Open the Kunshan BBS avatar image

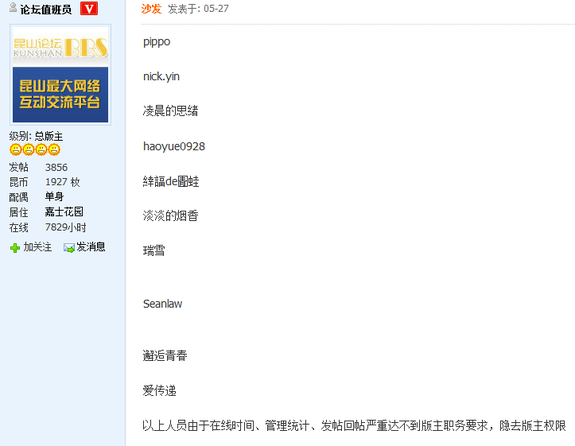coord(61,75)
